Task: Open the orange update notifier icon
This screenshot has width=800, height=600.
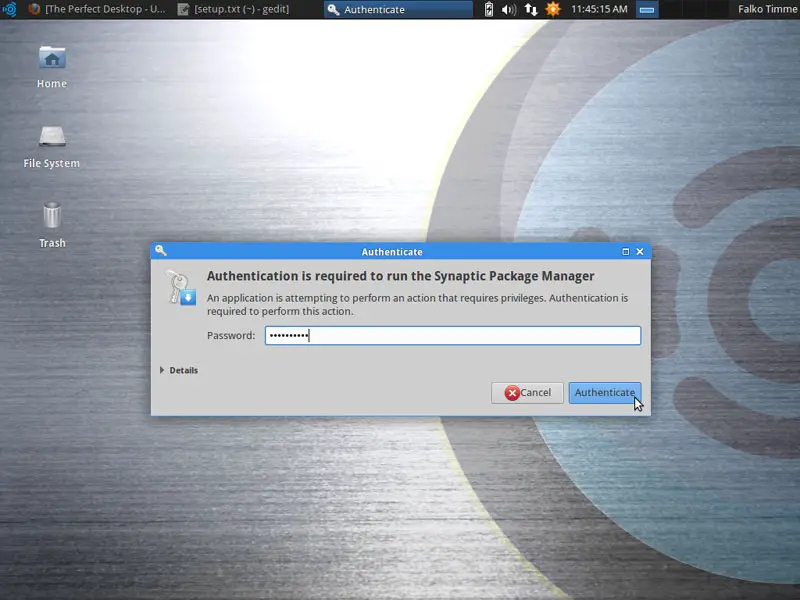Action: coord(553,9)
